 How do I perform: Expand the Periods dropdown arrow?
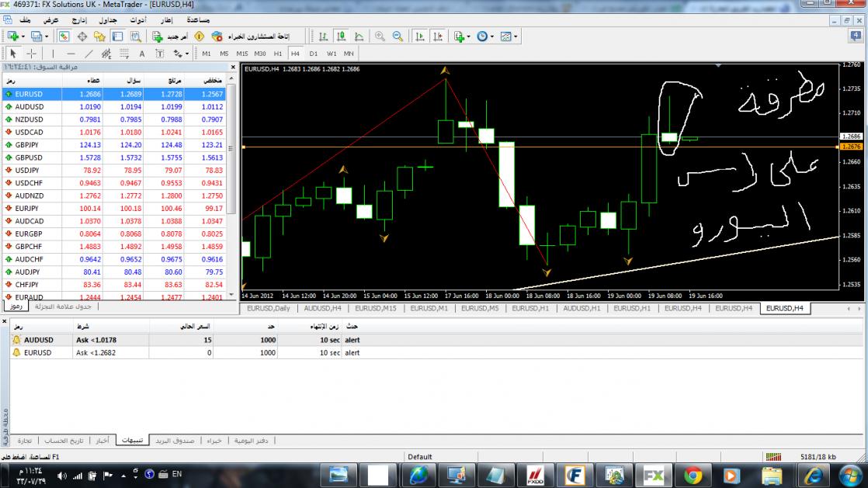[492, 36]
